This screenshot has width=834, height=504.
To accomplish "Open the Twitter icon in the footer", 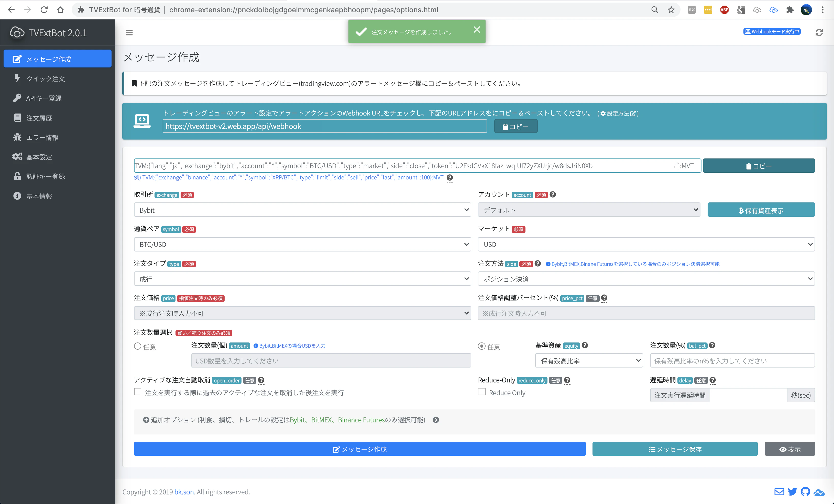I will [x=792, y=491].
